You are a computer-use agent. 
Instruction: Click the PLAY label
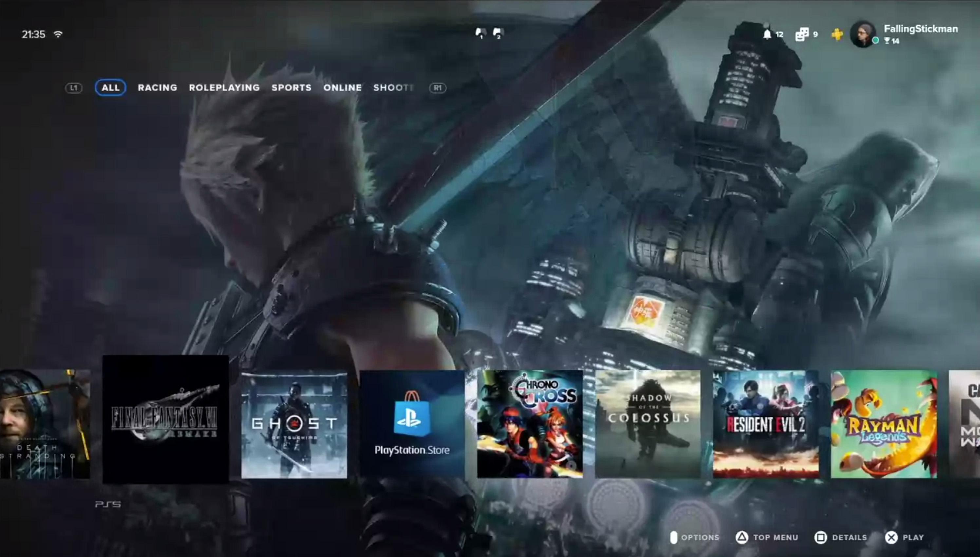913,537
